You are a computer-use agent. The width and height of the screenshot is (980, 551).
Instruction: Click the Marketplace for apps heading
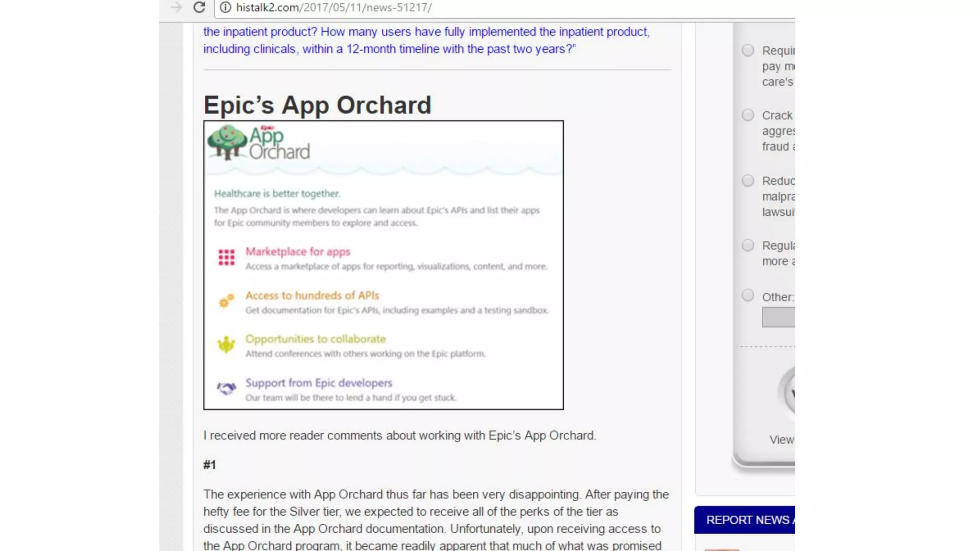tap(298, 252)
